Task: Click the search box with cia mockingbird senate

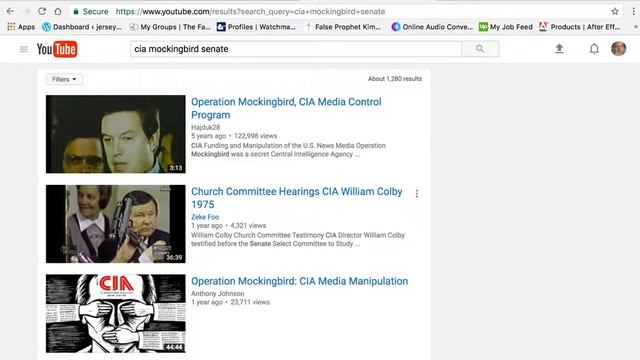Action: [296, 49]
